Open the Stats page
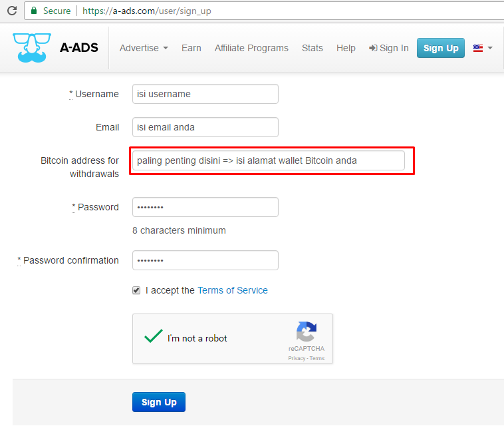Image resolution: width=504 pixels, height=434 pixels. pos(312,48)
